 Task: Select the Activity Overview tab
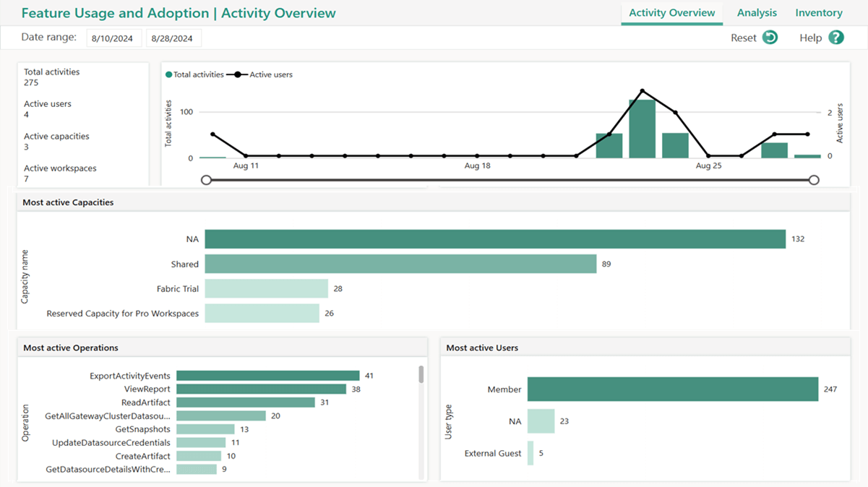point(671,12)
